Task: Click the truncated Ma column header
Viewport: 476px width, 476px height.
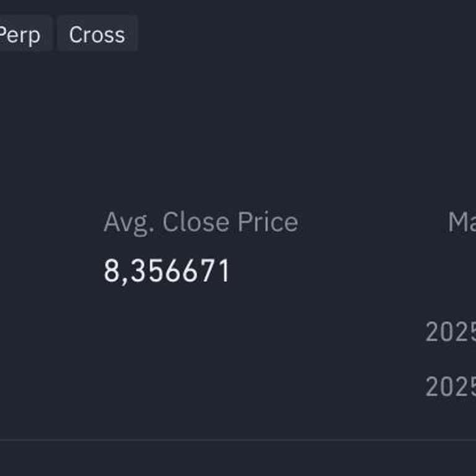Action: (461, 222)
